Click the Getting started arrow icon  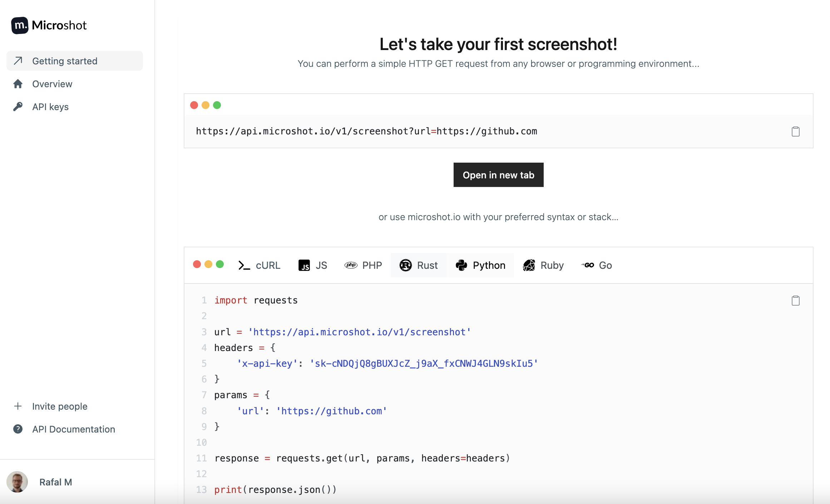(x=18, y=61)
